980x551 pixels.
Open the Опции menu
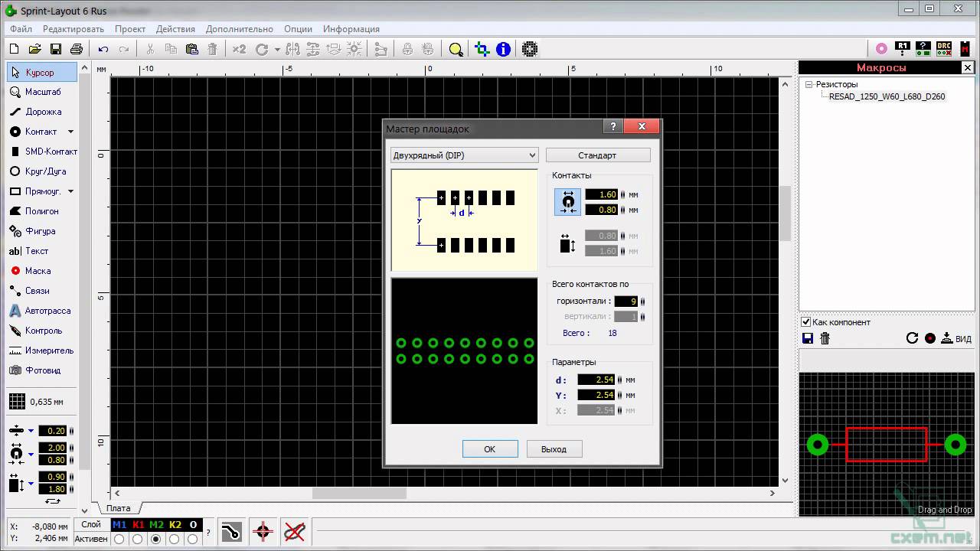298,29
